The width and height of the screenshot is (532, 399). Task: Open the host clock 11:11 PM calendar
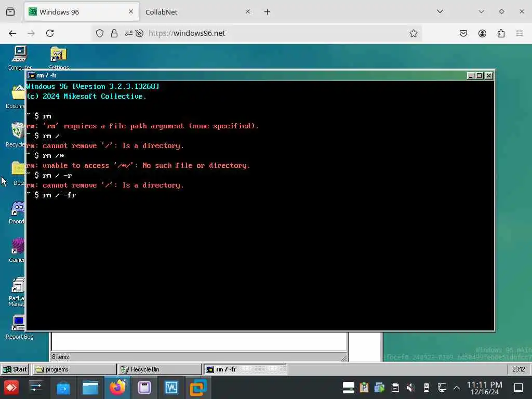(x=485, y=388)
